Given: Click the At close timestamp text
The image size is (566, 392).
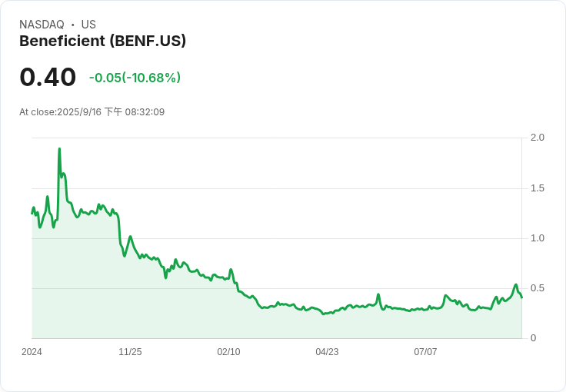Looking at the screenshot, I should (92, 112).
